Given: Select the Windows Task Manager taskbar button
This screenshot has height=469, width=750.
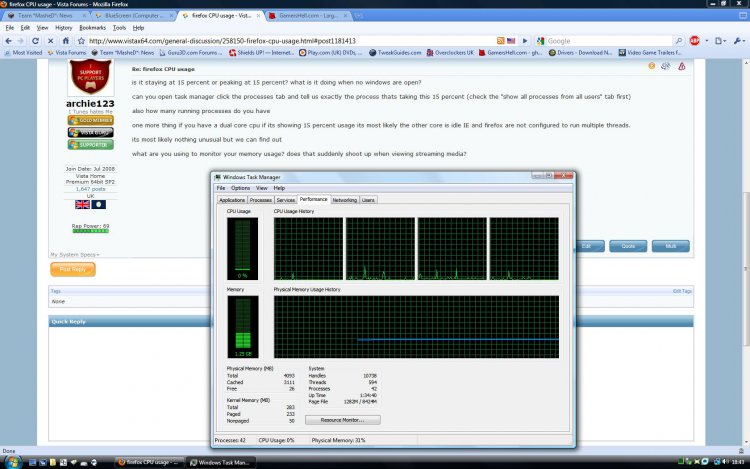Looking at the screenshot, I should tap(221, 462).
